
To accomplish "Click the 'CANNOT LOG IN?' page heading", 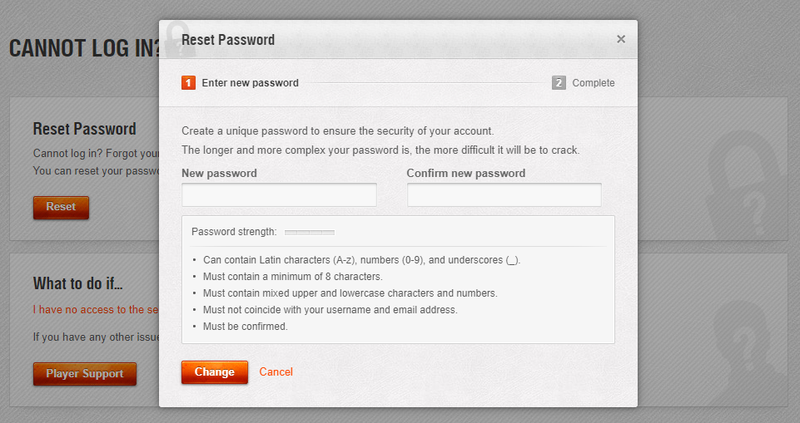I will (x=85, y=48).
